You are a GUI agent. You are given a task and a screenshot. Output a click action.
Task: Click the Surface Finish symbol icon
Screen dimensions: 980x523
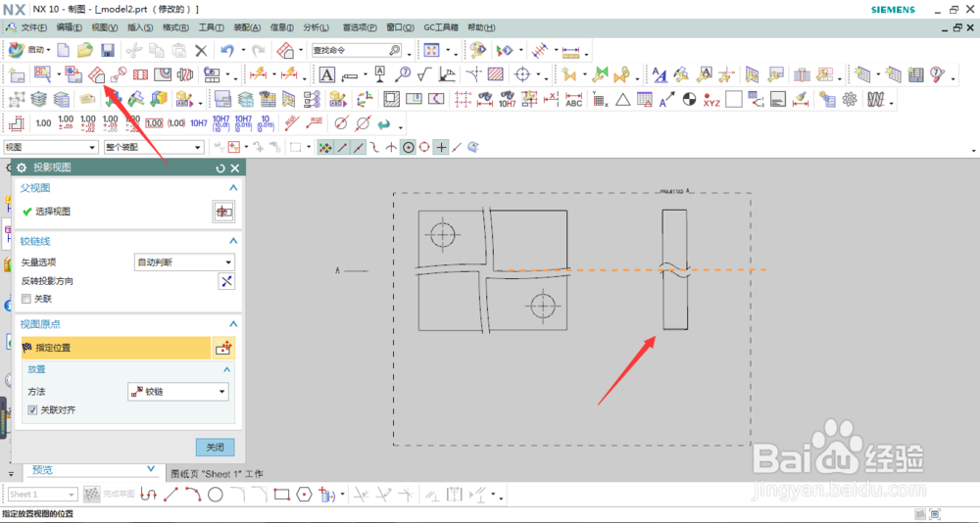click(423, 75)
